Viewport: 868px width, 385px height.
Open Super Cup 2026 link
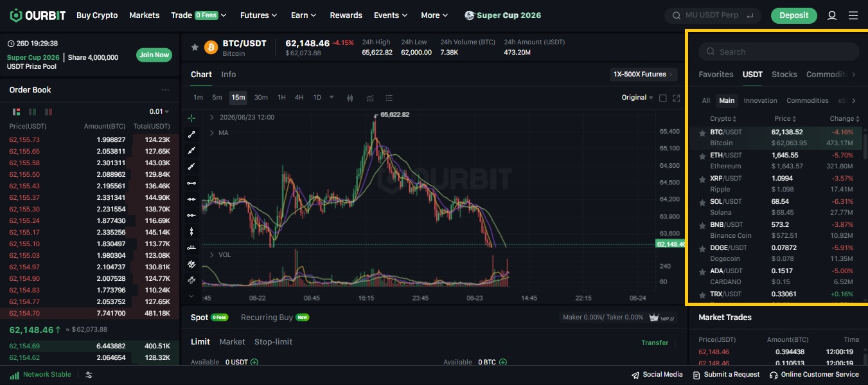point(502,15)
